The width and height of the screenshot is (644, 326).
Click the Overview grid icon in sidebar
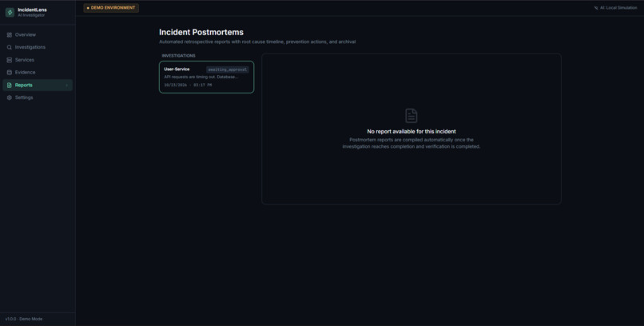point(10,35)
